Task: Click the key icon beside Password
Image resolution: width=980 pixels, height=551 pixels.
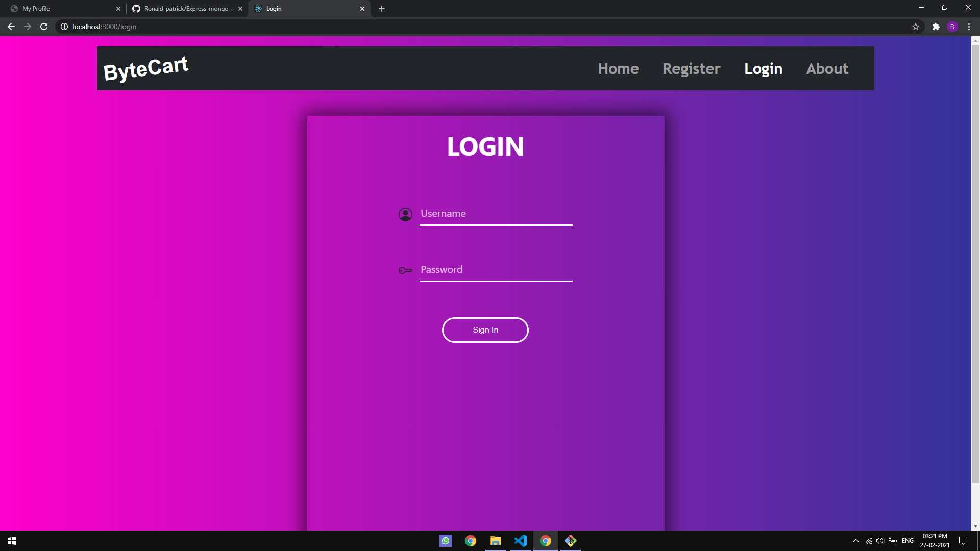Action: [405, 270]
